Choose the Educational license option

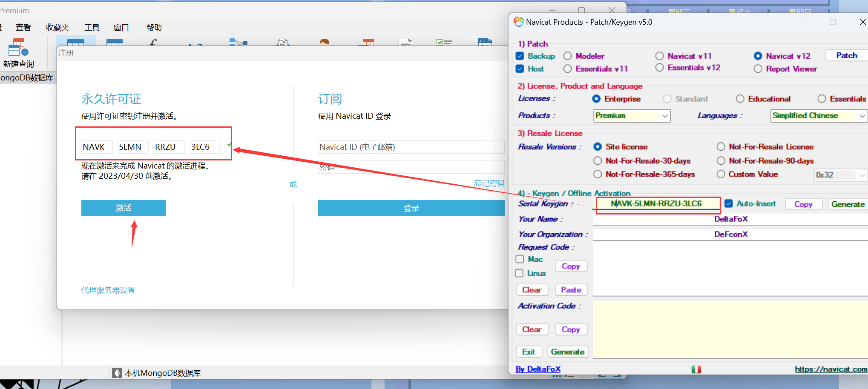pyautogui.click(x=740, y=99)
